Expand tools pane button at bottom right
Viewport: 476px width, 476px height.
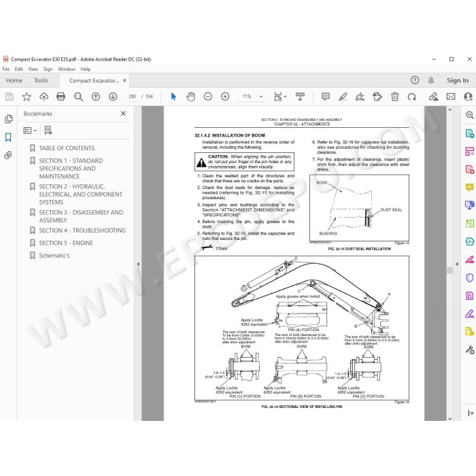[471, 413]
